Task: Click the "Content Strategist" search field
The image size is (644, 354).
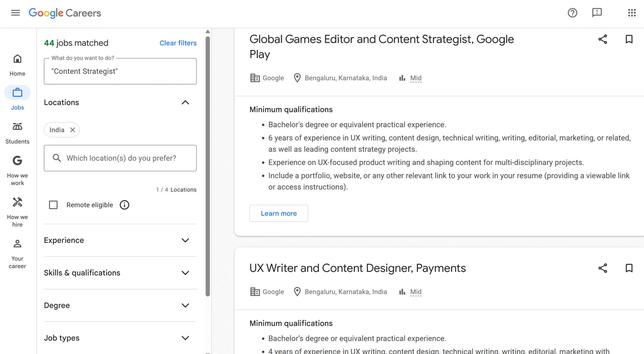Action: (x=120, y=71)
